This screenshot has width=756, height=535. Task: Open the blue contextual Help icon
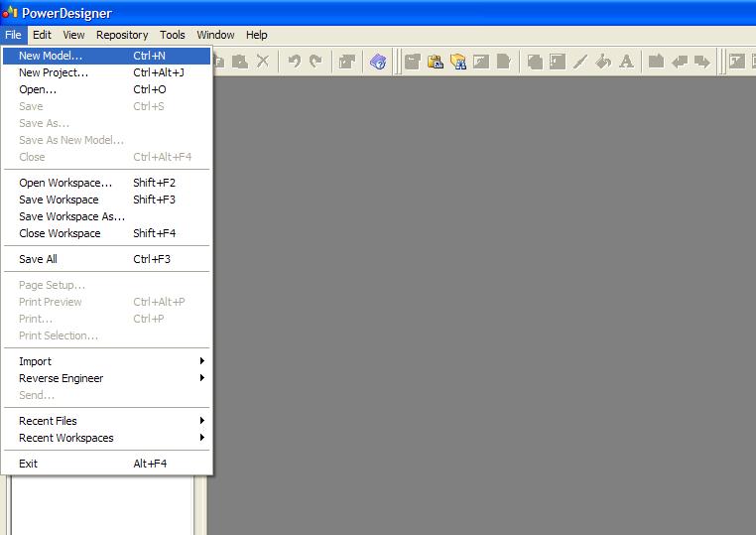[378, 62]
